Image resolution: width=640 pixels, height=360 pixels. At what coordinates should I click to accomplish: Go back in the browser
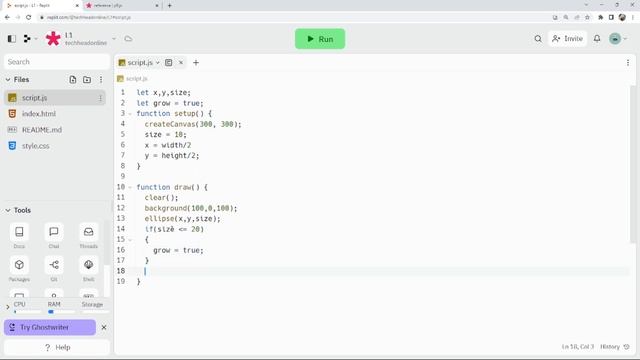pyautogui.click(x=7, y=17)
